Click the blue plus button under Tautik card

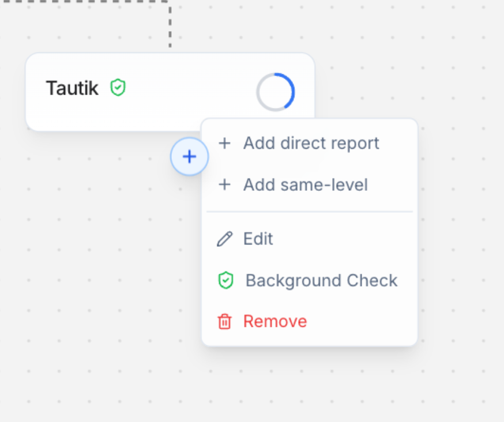[189, 157]
